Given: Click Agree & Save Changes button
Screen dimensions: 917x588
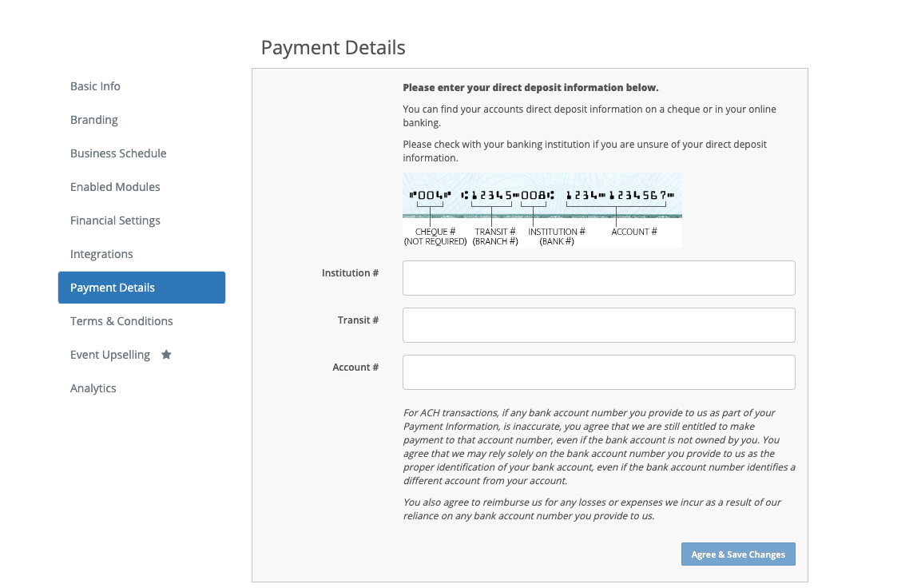Looking at the screenshot, I should click(x=738, y=554).
